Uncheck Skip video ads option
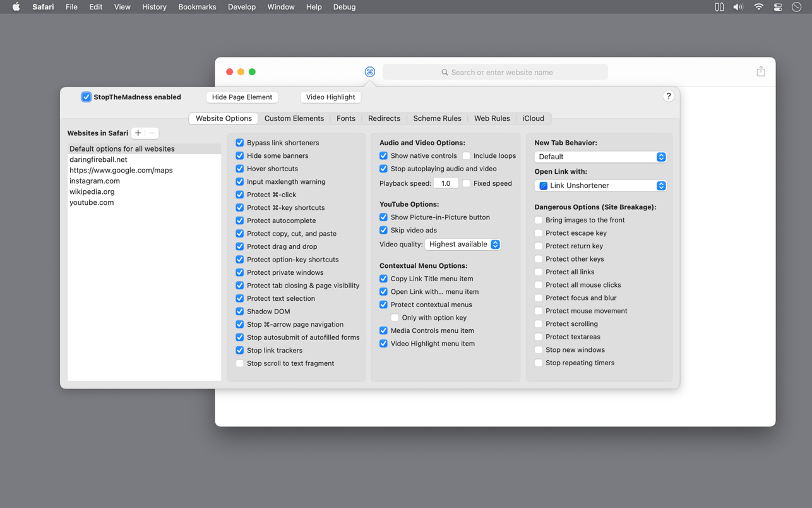Screen dimensions: 812x508 [383, 230]
